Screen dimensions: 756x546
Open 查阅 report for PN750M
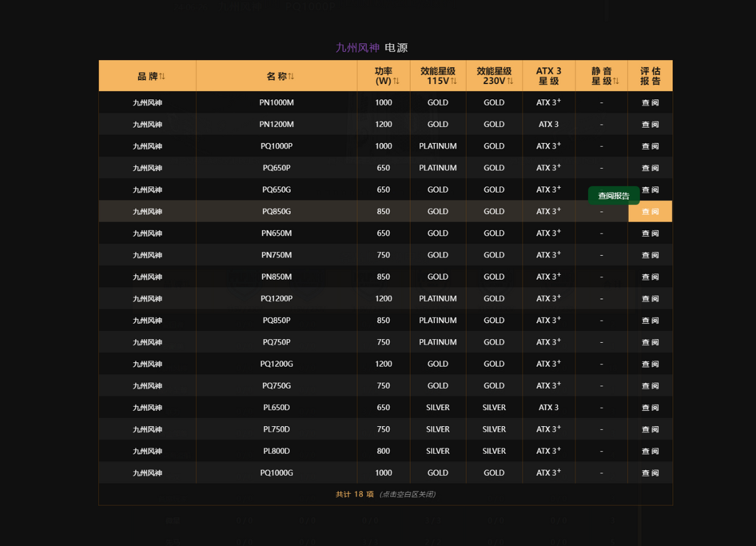pyautogui.click(x=650, y=255)
